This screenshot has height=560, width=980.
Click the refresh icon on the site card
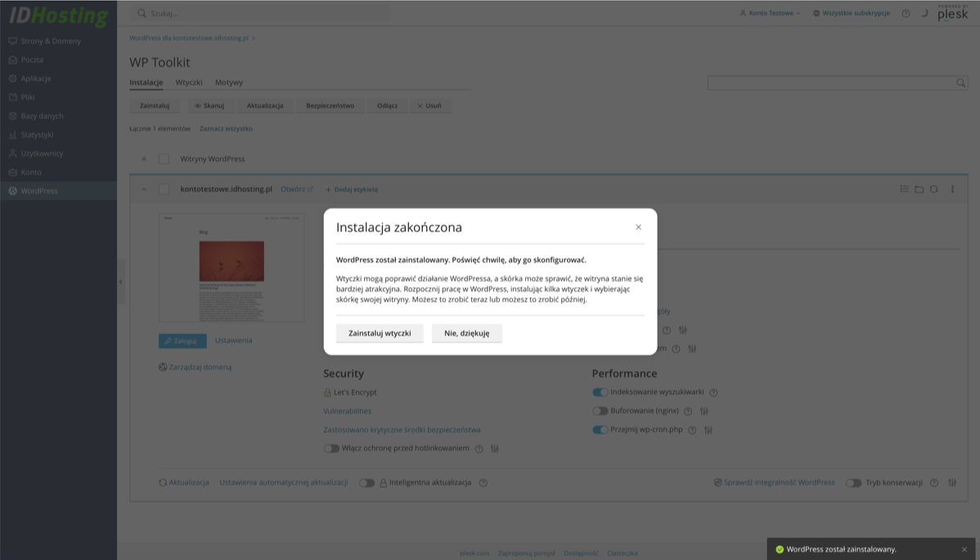coord(933,189)
